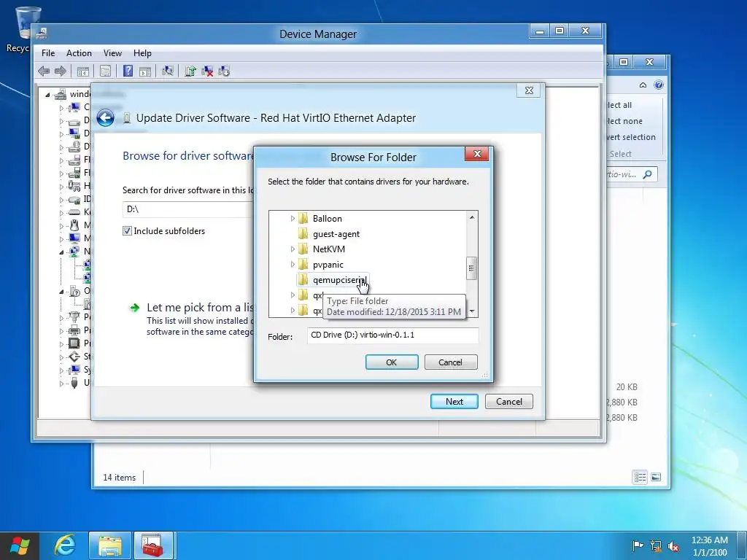The image size is (747, 560).
Task: Click the search magnifier in Explorer search box
Action: [647, 174]
